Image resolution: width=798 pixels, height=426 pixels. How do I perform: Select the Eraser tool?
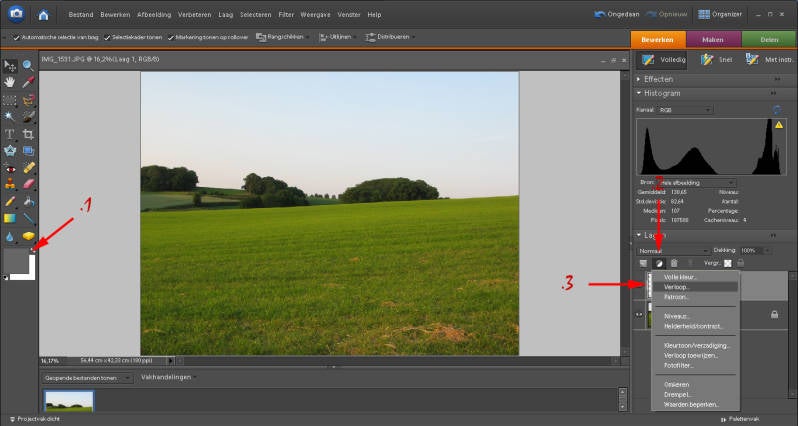point(28,184)
